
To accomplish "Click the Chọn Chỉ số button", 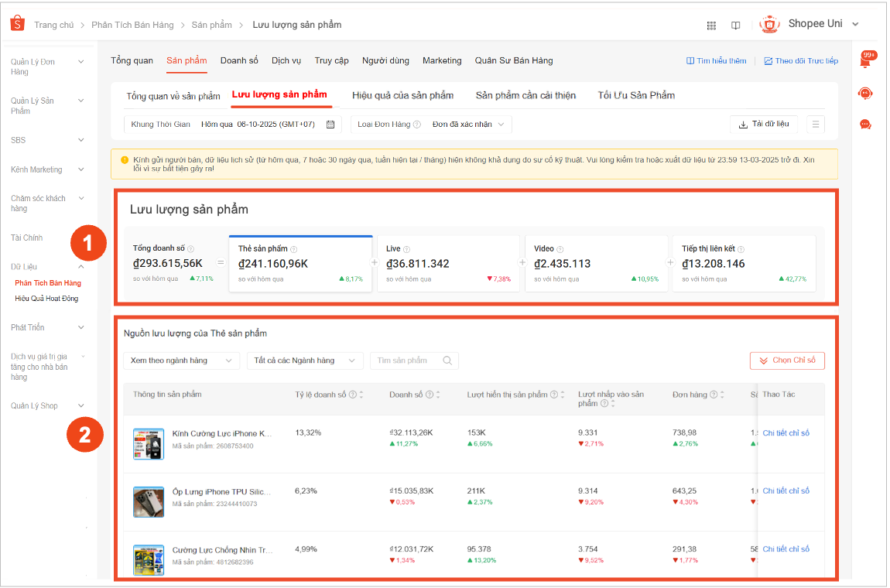I will pyautogui.click(x=787, y=361).
